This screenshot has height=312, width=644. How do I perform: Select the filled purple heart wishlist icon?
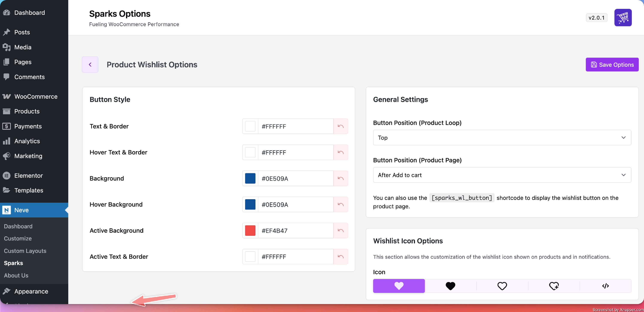coord(399,286)
